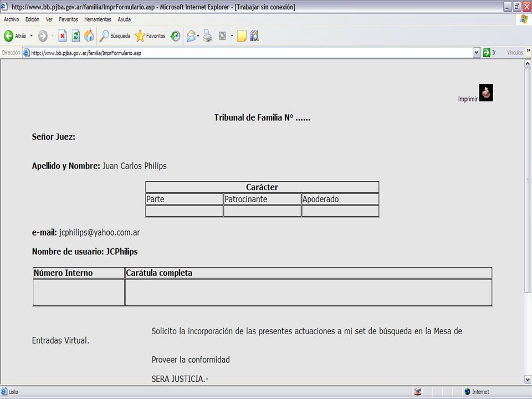Refresh the page with green arrows icon
The height and width of the screenshot is (399, 532).
[76, 35]
